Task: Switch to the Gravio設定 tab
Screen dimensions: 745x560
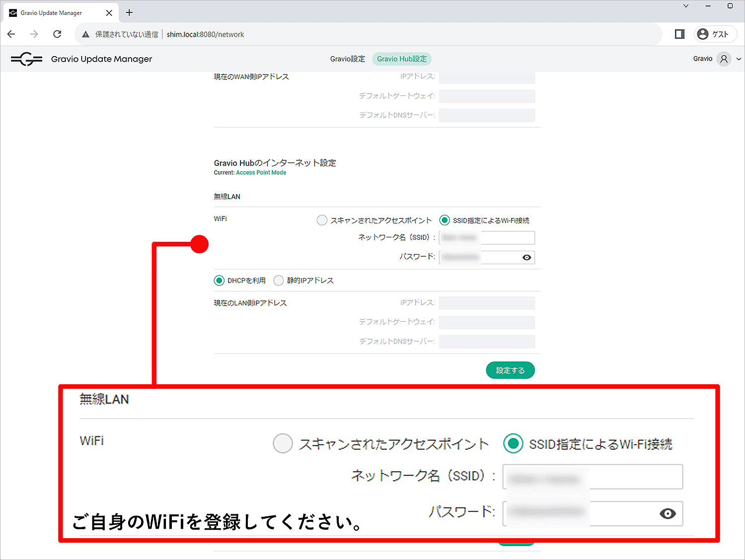Action: pyautogui.click(x=348, y=59)
